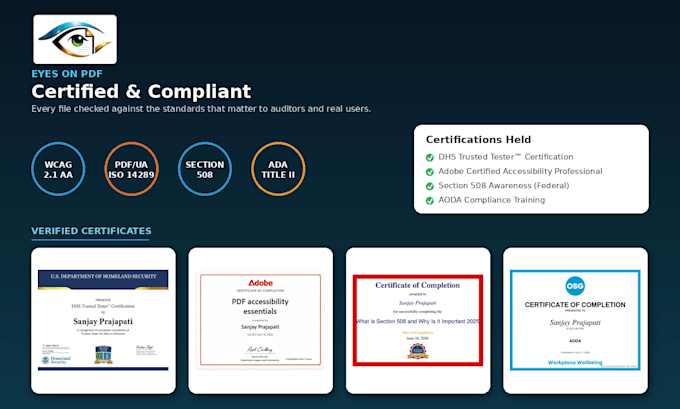Click Workplace Wellbeing text on OSG certificate
680x409 pixels.
tap(575, 363)
